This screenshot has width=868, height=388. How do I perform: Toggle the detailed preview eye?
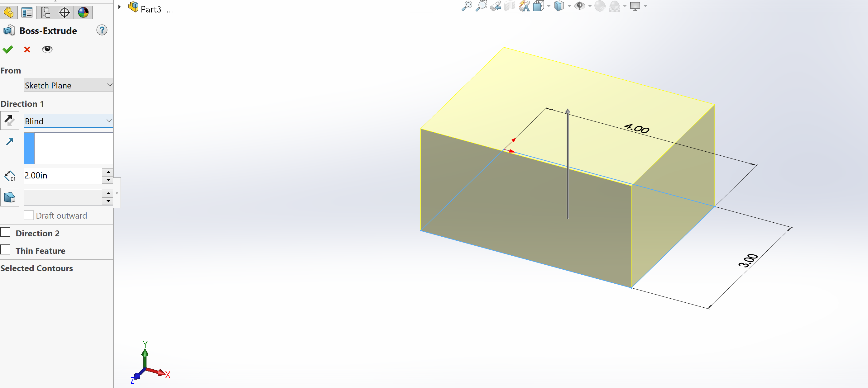(x=47, y=49)
